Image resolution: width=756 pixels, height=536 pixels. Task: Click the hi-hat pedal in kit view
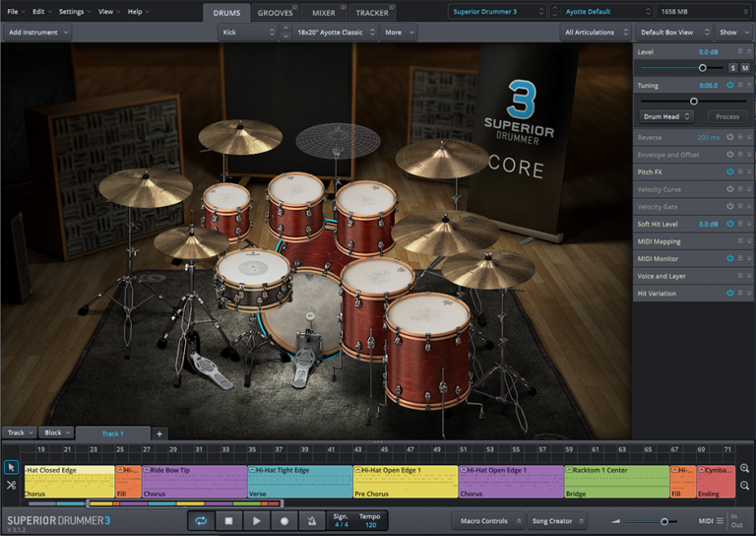pyautogui.click(x=211, y=371)
